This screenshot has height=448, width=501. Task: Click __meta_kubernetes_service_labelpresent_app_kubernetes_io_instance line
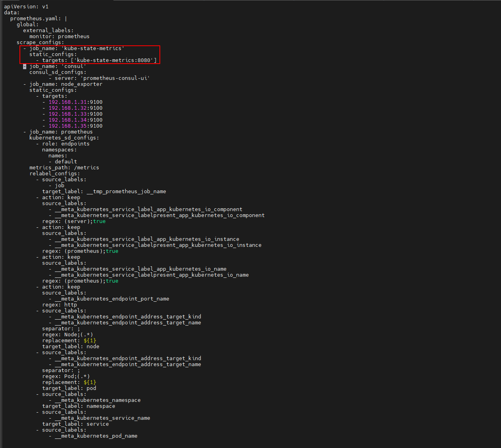[155, 245]
